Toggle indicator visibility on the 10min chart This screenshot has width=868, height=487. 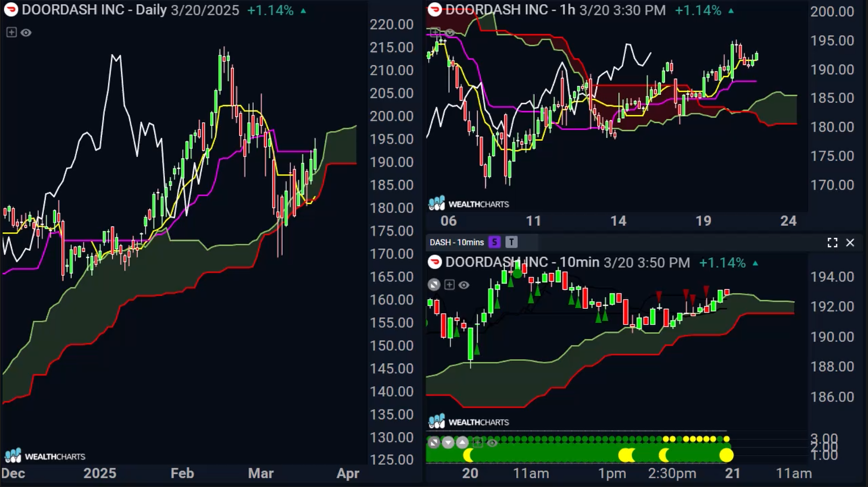[x=464, y=285]
